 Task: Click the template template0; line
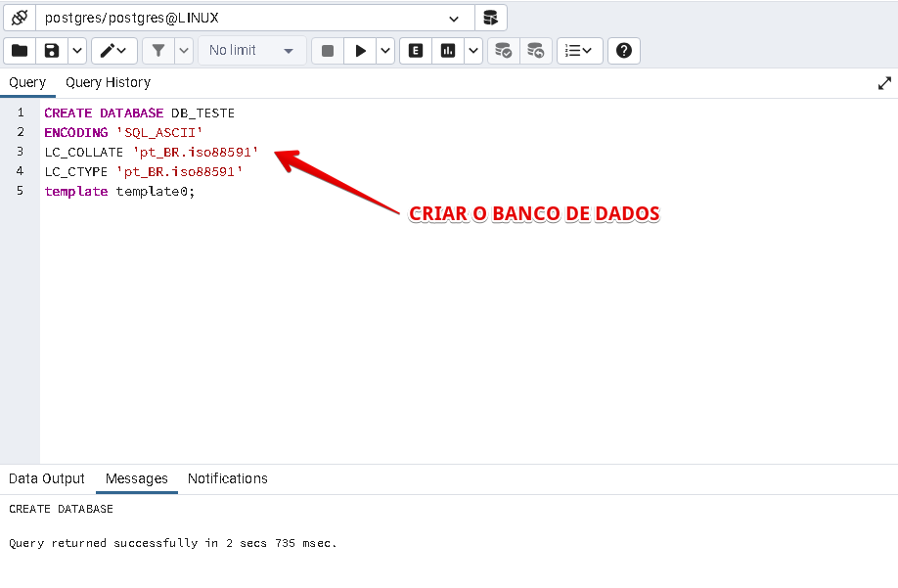119,191
